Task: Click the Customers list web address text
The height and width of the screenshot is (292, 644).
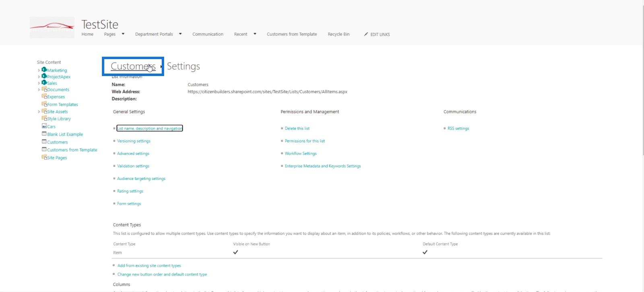Action: [267, 92]
